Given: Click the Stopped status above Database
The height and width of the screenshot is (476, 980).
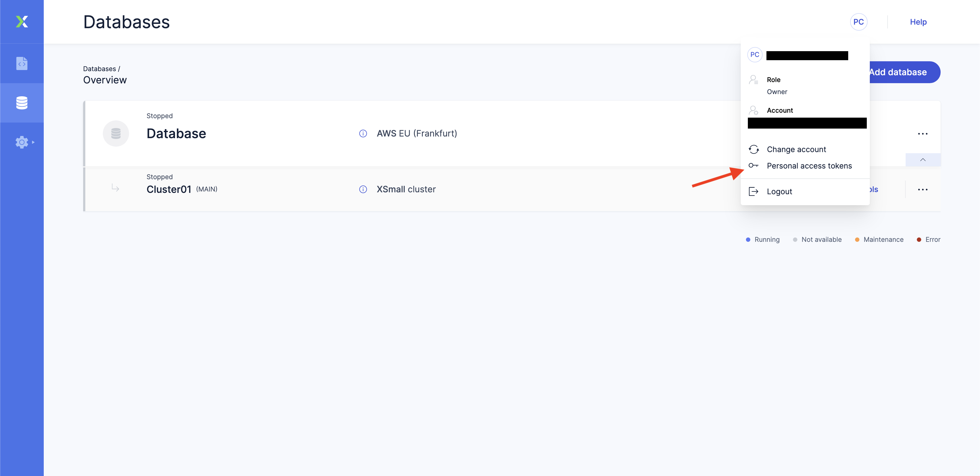Looking at the screenshot, I should (x=159, y=116).
